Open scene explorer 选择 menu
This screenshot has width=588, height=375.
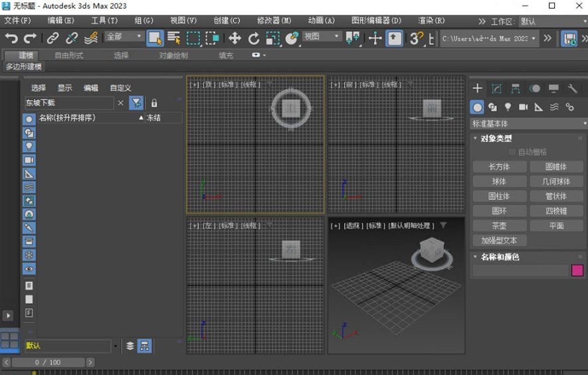(39, 88)
